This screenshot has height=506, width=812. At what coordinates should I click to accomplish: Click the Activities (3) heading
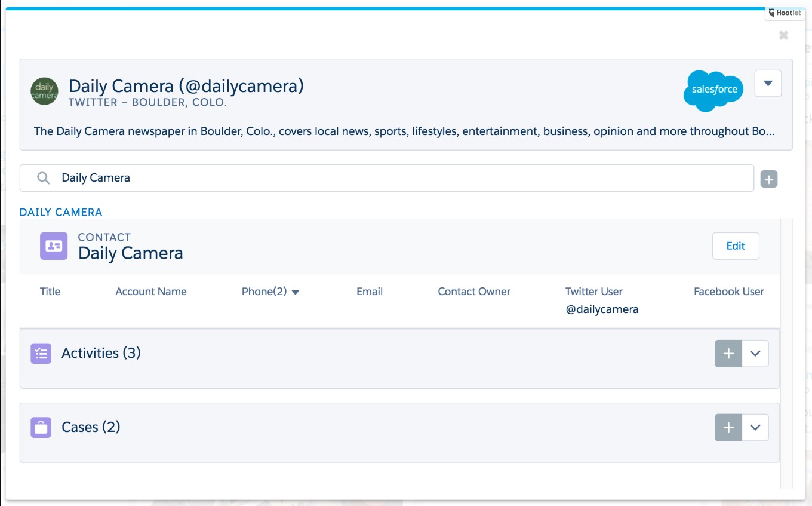coord(101,353)
